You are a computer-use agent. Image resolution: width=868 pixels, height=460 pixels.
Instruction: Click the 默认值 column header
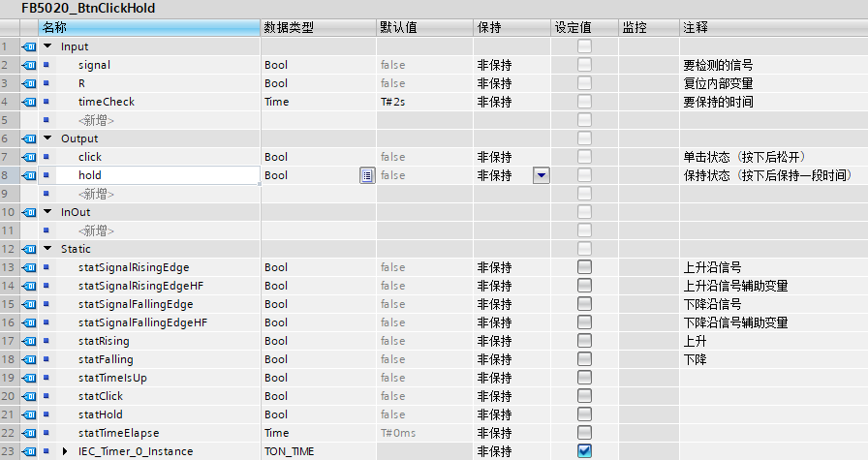pos(424,28)
